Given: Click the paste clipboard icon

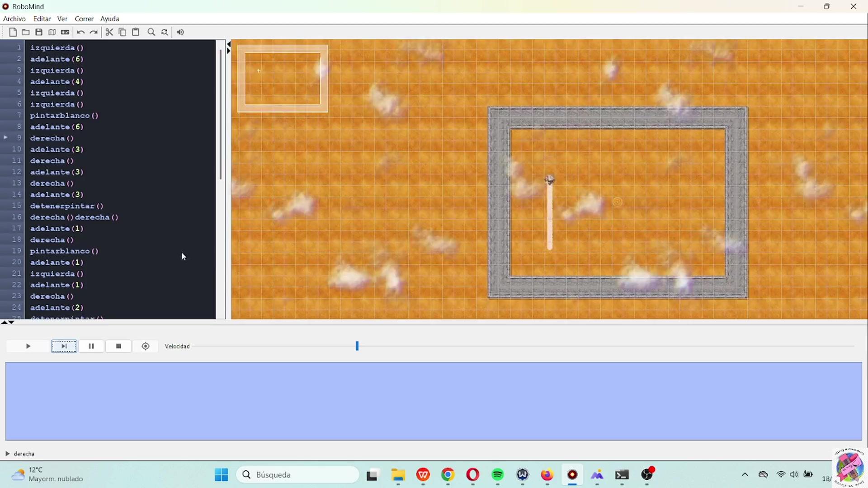Looking at the screenshot, I should point(136,32).
